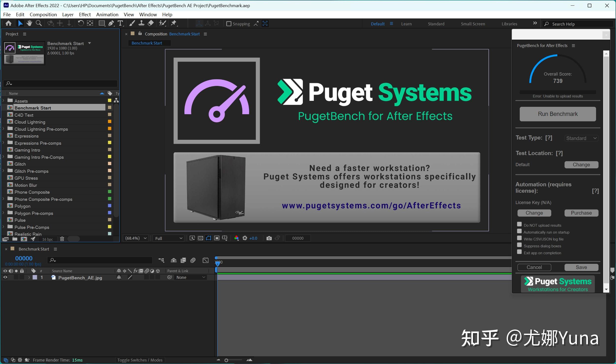Select the Clone Stamp tool
The width and height of the screenshot is (616, 364).
(x=141, y=23)
